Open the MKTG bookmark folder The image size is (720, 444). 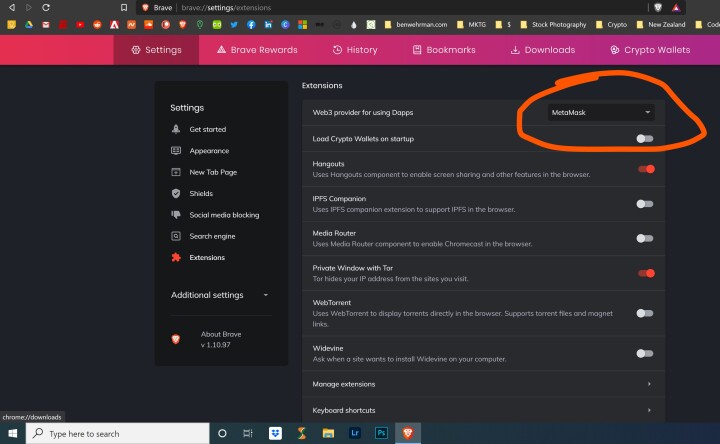(472, 24)
